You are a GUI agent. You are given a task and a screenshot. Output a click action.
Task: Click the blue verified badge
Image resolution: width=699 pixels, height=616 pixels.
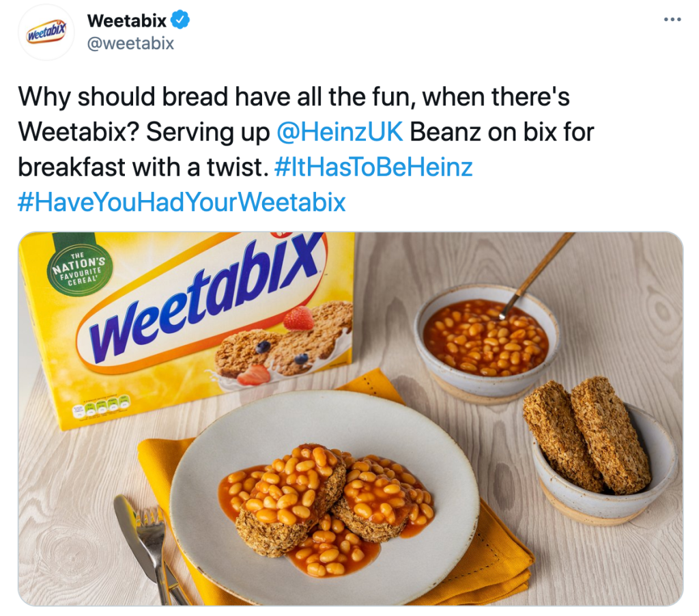tap(180, 20)
